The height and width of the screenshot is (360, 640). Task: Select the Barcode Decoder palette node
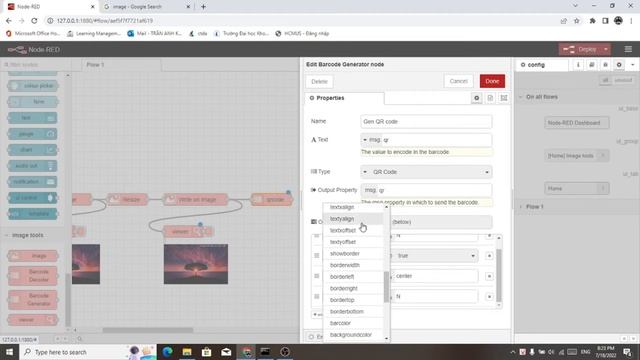tap(33, 276)
